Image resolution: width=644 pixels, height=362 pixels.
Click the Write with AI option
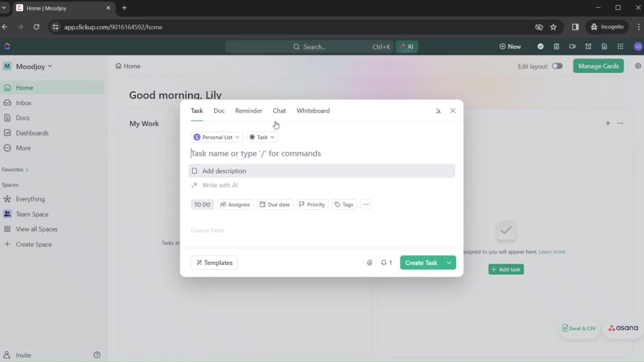(x=219, y=185)
